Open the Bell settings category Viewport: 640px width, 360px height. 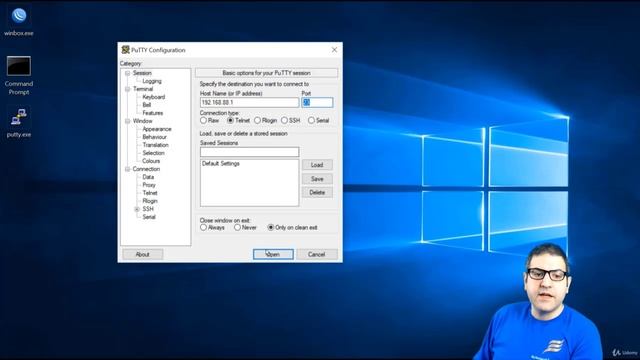[x=147, y=105]
